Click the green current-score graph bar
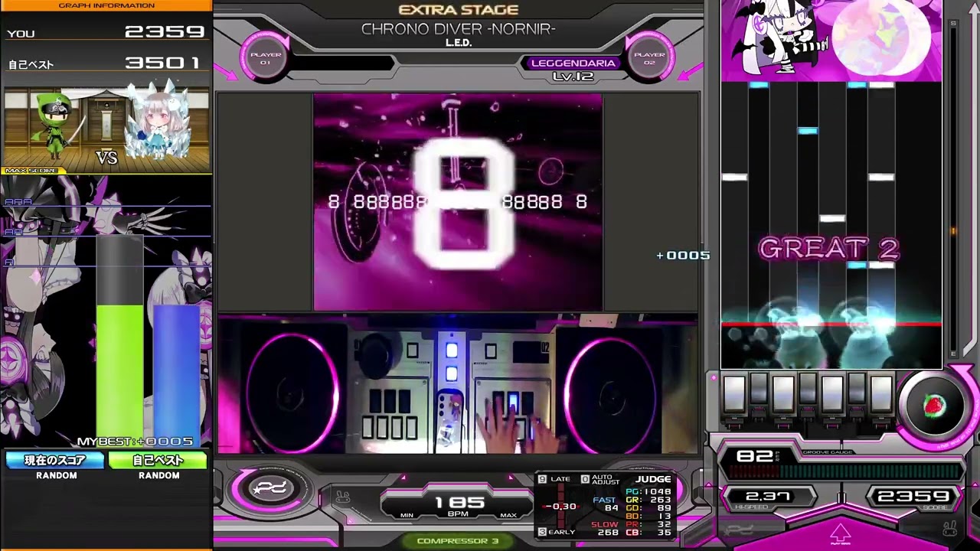Image resolution: width=980 pixels, height=551 pixels. coord(119,375)
